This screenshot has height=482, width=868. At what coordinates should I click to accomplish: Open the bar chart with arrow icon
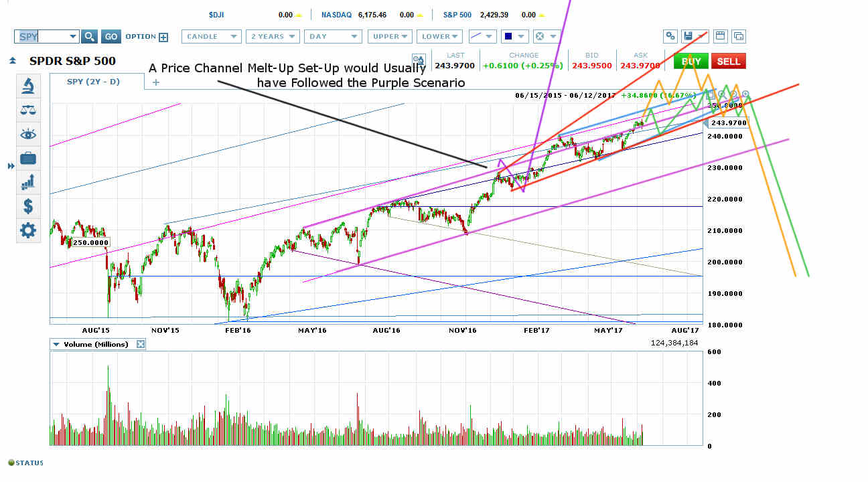(x=28, y=181)
